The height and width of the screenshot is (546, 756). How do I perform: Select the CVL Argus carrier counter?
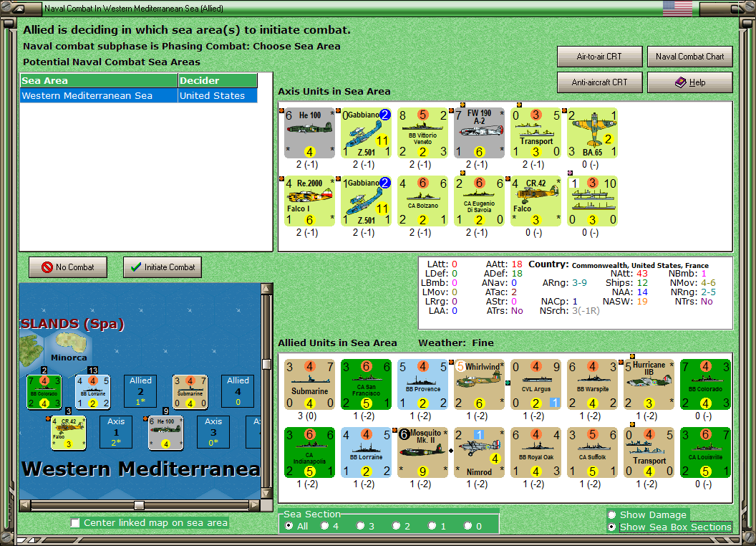(x=536, y=384)
